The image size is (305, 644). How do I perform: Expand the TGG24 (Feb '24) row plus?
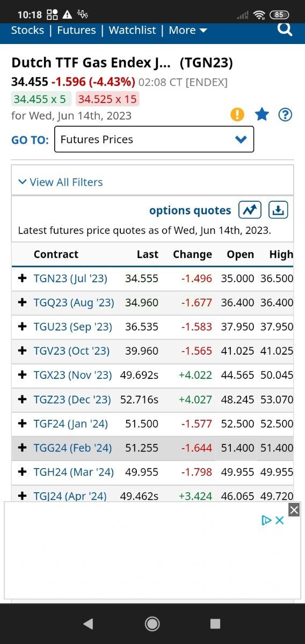(x=22, y=448)
